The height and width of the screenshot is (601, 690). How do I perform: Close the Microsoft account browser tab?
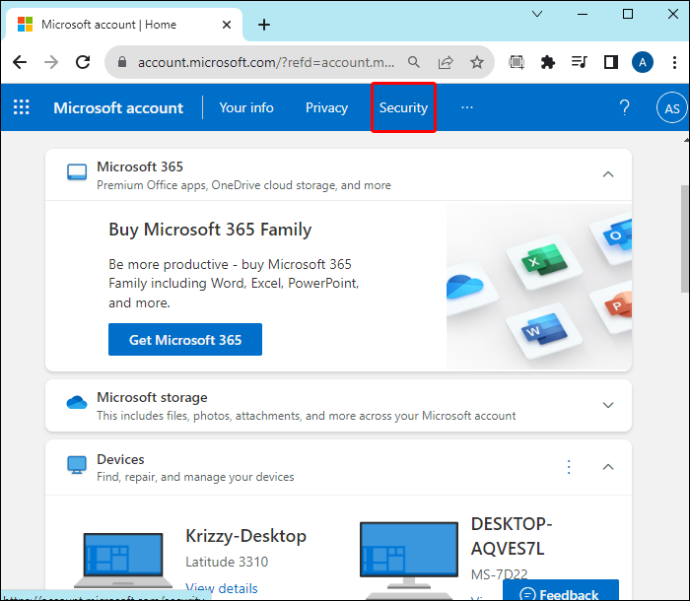(227, 25)
